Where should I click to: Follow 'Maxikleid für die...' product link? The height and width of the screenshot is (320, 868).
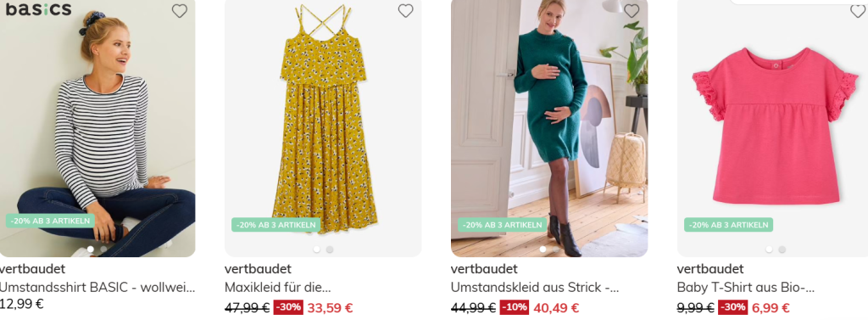coord(278,288)
